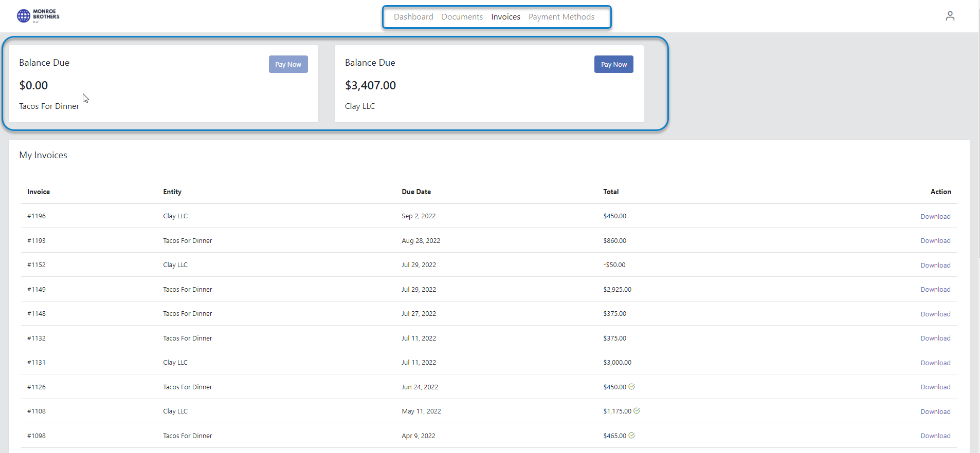Click the Monroe Brothers logo

38,16
